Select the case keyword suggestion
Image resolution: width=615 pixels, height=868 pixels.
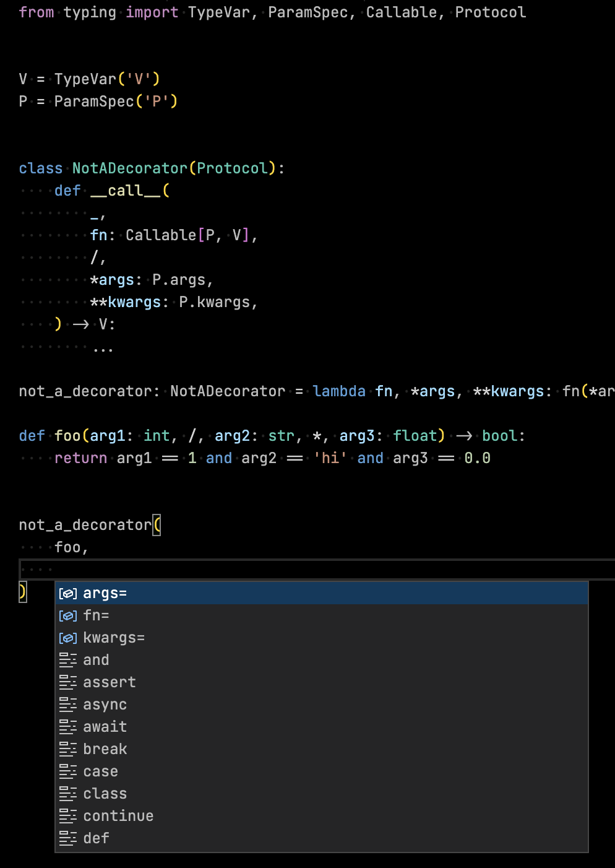(100, 771)
